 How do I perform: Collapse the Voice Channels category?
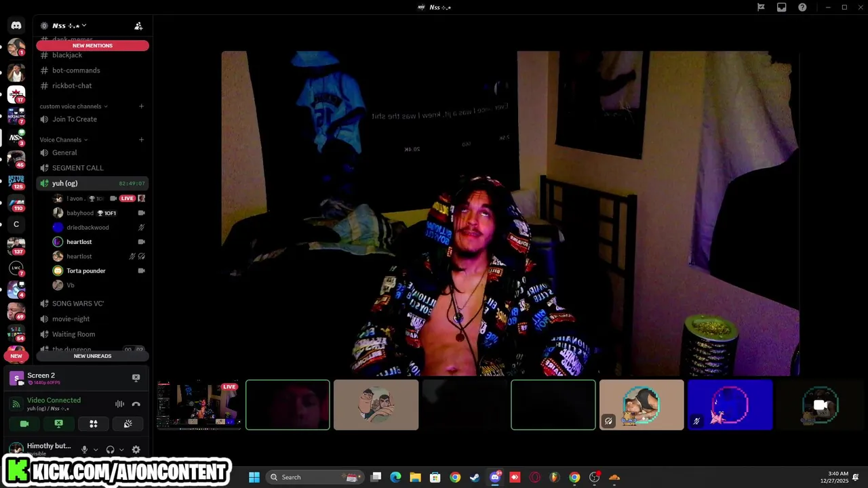pos(63,140)
